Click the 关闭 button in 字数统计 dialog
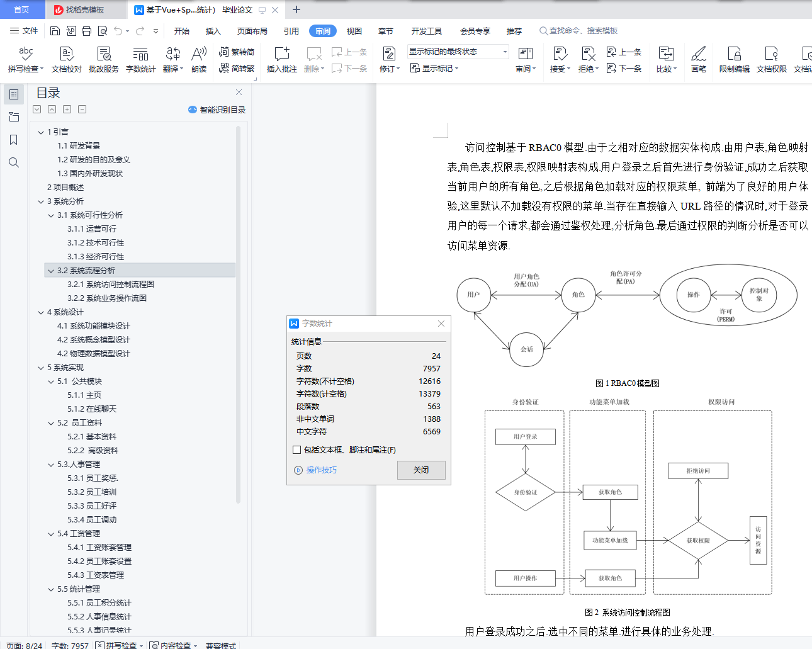The width and height of the screenshot is (812, 649). click(421, 470)
